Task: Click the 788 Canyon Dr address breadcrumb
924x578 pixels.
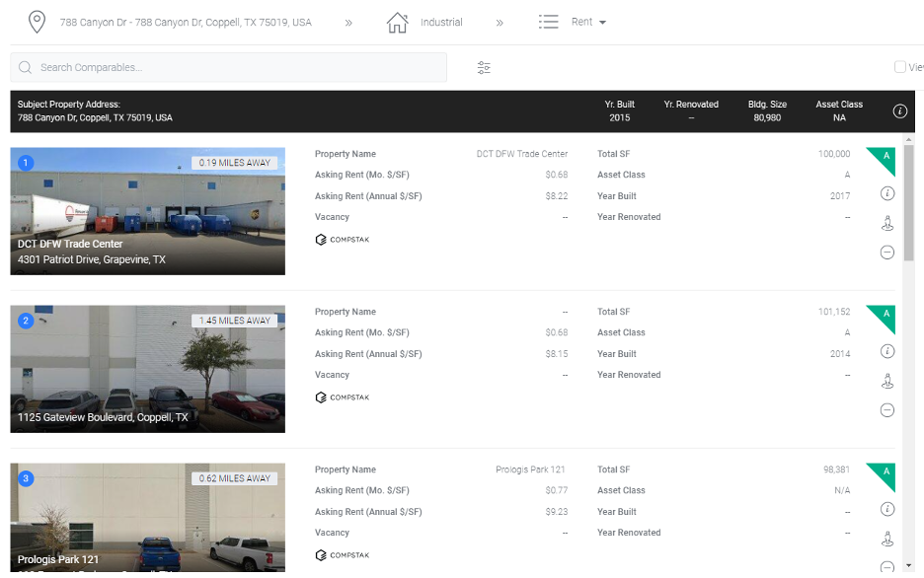Action: [x=186, y=23]
